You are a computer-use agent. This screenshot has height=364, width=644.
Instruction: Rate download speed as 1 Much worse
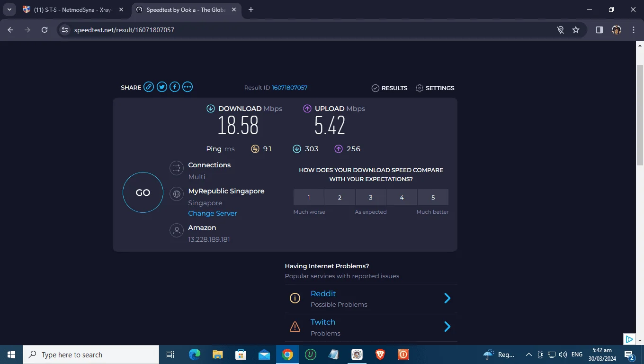tap(309, 197)
